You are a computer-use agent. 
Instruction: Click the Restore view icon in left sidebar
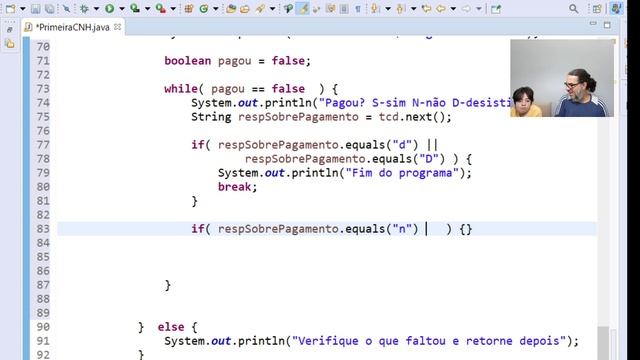[10, 29]
